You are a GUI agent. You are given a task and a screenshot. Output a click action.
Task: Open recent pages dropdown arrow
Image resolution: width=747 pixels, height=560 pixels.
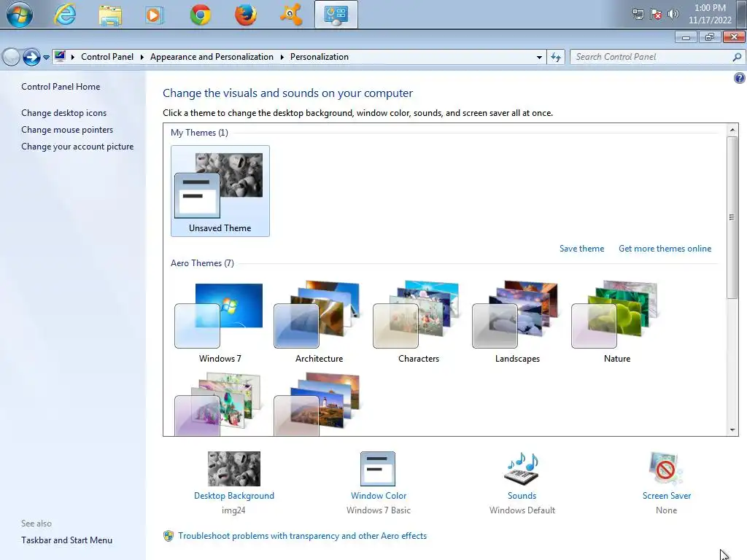46,57
